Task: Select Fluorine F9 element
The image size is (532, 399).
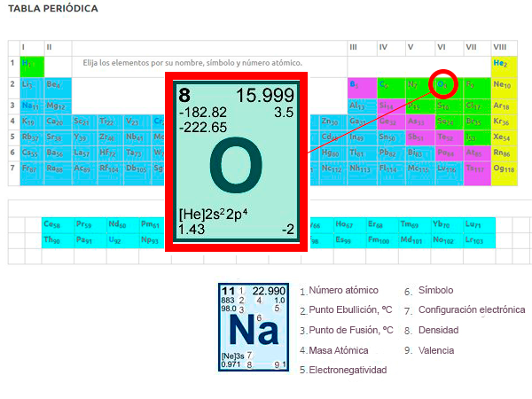Action: tap(477, 88)
